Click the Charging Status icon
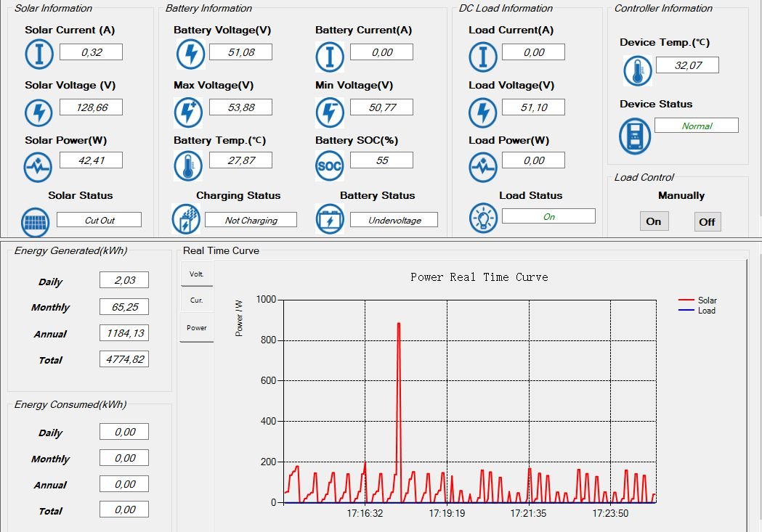Screen dimensions: 762x532 pyautogui.click(x=186, y=218)
